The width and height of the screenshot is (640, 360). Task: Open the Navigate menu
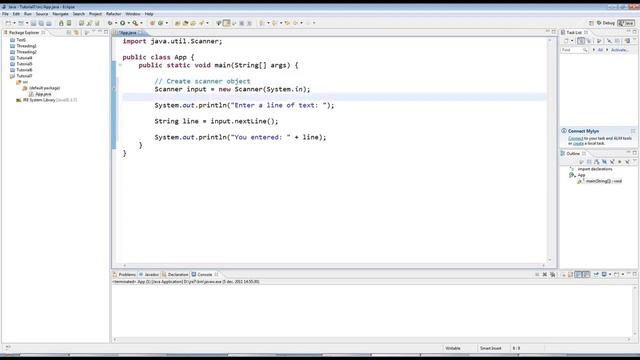click(60, 14)
